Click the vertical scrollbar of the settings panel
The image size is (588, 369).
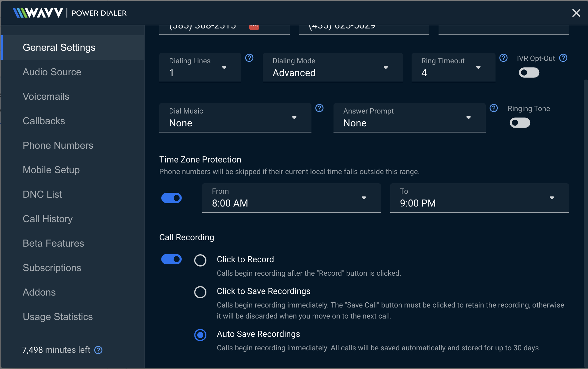586,223
